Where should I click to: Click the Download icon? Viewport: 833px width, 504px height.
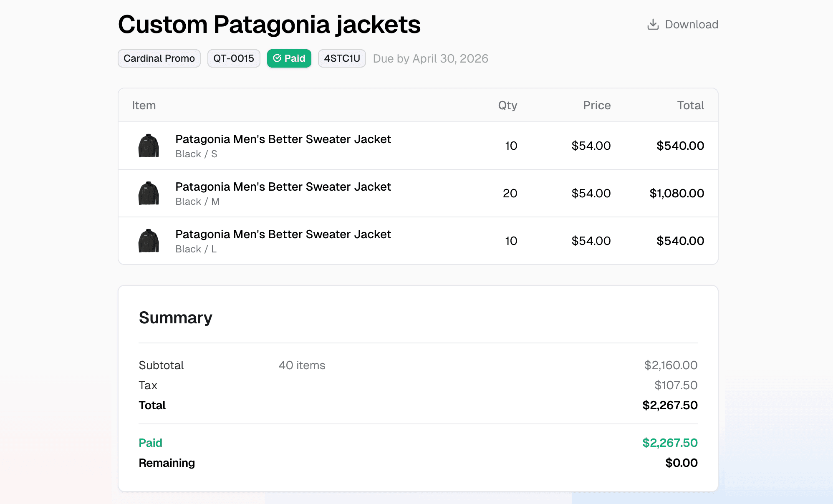click(x=652, y=24)
